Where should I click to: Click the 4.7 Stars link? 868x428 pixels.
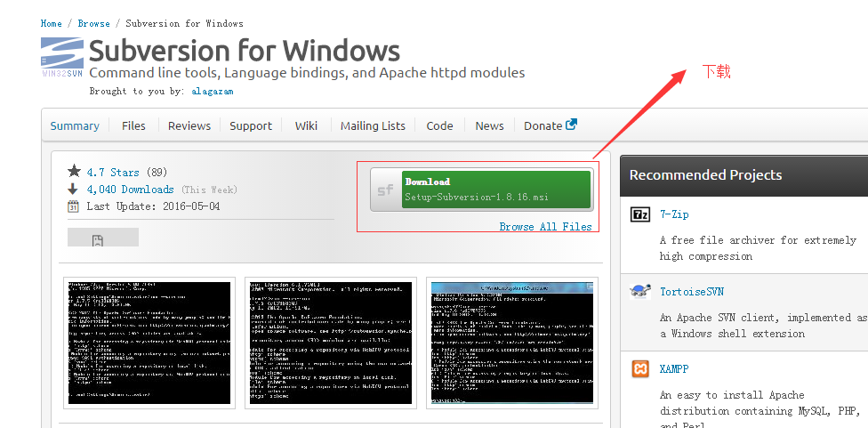[113, 173]
